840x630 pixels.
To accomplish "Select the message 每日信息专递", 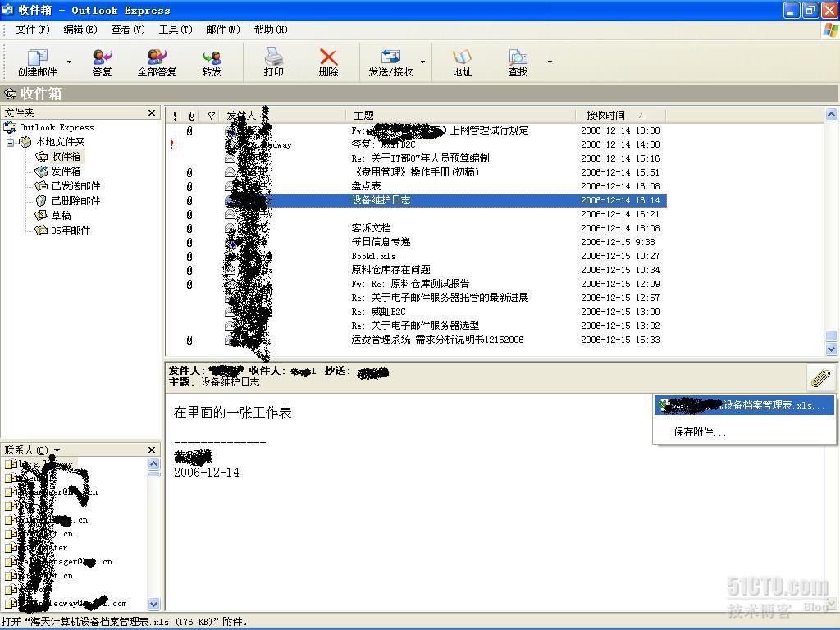I will pyautogui.click(x=416, y=242).
